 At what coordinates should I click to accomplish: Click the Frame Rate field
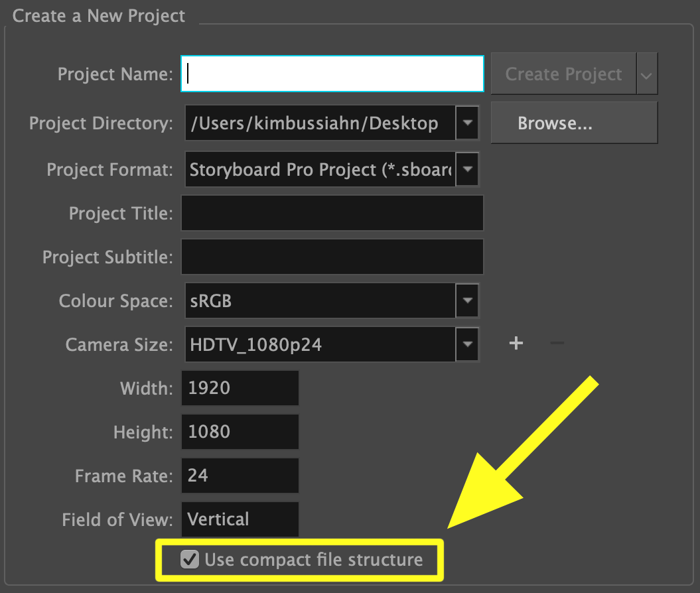(x=240, y=476)
